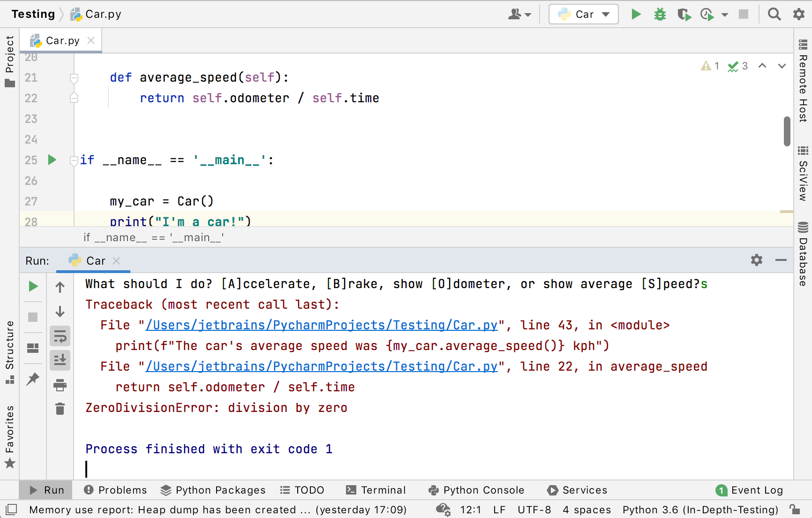Viewport: 812px width, 518px height.
Task: Open the Car run configuration dropdown
Action: click(583, 15)
